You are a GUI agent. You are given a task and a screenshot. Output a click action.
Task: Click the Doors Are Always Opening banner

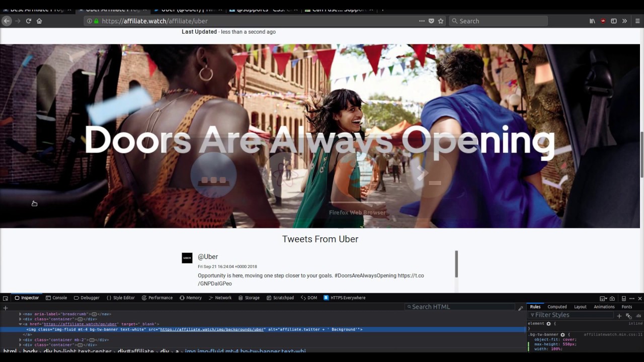pyautogui.click(x=320, y=136)
